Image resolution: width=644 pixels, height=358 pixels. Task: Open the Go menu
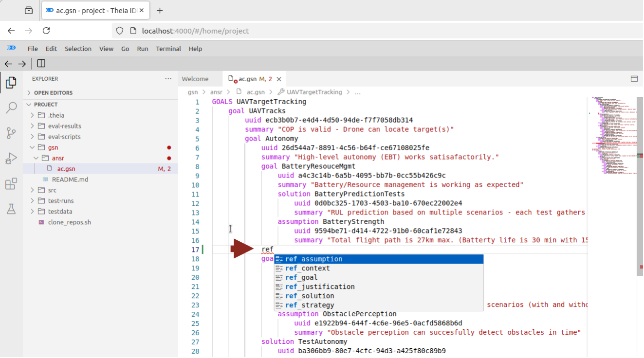click(x=125, y=49)
